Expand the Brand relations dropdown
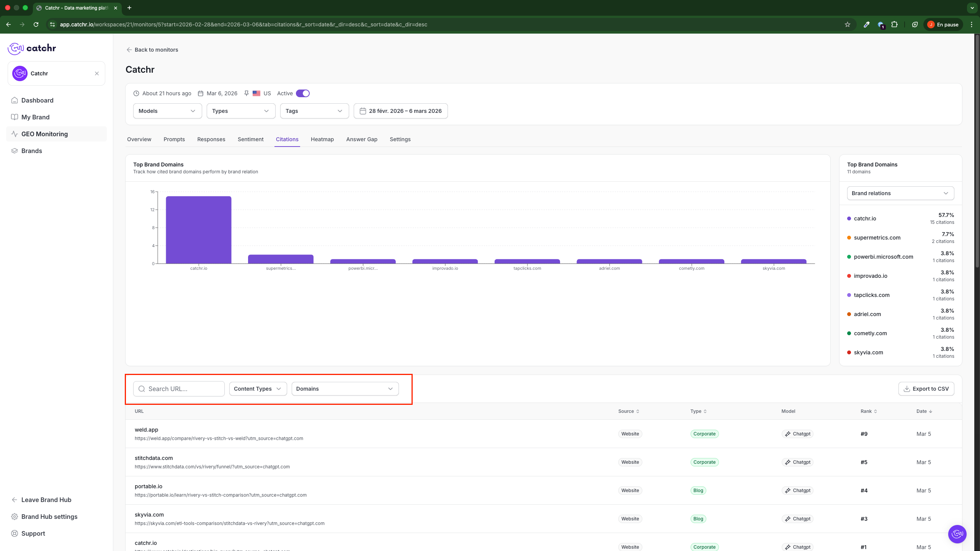980x551 pixels. click(x=900, y=193)
